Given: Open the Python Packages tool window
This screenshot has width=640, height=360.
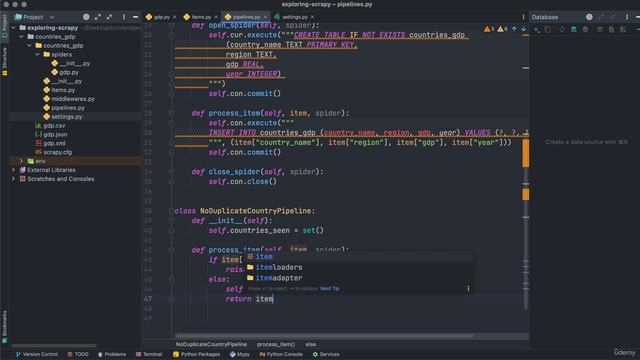Looking at the screenshot, I should click(196, 354).
